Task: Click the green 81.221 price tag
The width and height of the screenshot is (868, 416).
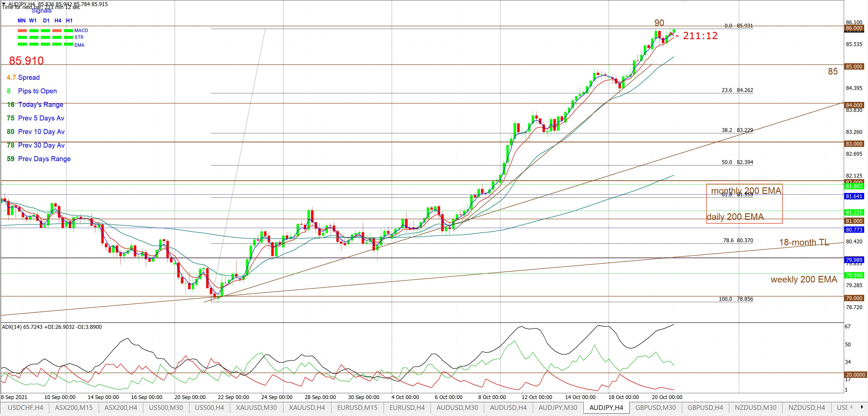Action: (x=854, y=213)
